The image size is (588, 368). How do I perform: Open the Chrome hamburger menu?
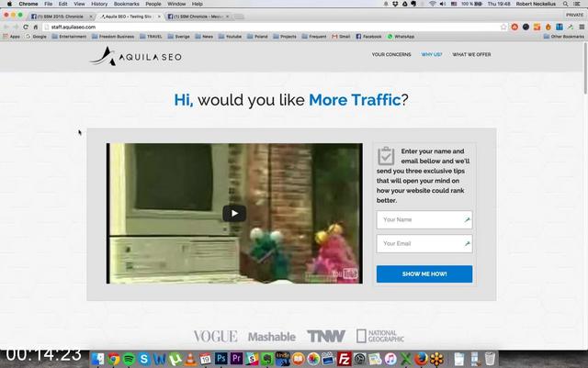[582, 27]
